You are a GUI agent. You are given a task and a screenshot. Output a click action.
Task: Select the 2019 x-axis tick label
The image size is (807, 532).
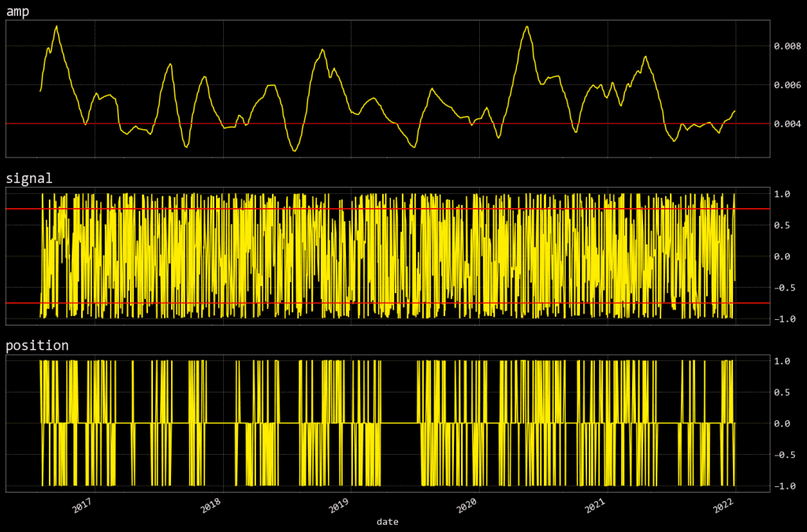point(339,505)
